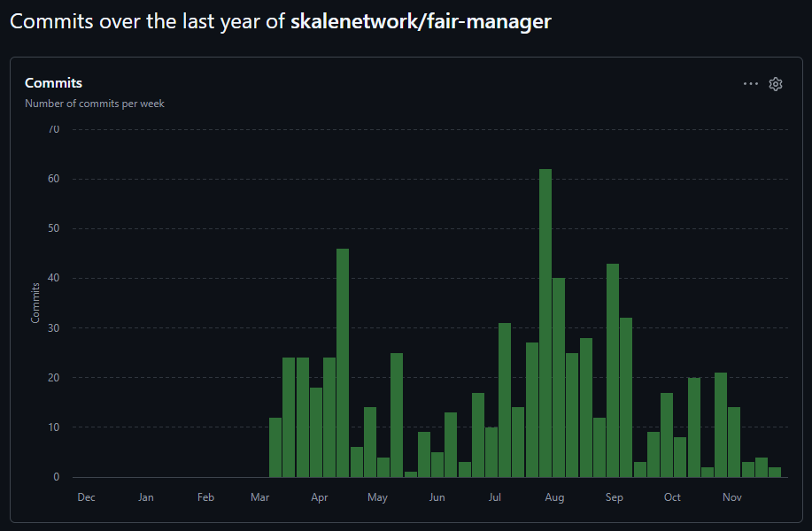Click the '10' y-axis value
The height and width of the screenshot is (531, 812).
[x=53, y=427]
